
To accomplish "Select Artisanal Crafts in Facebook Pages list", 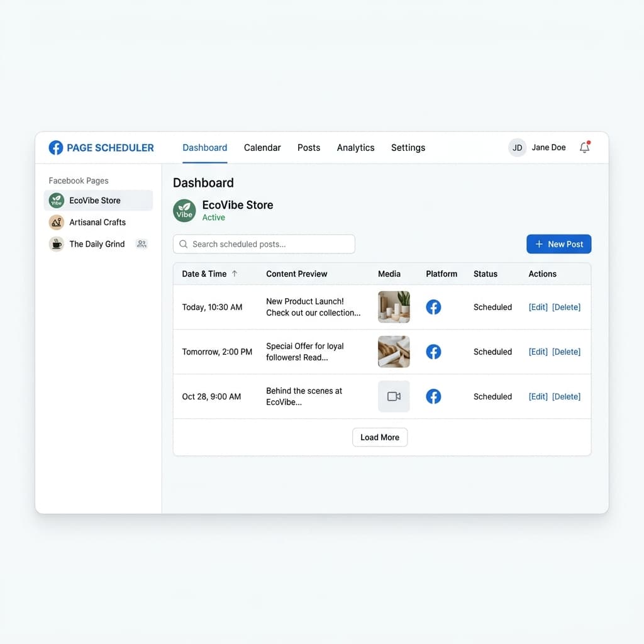I will [x=98, y=222].
